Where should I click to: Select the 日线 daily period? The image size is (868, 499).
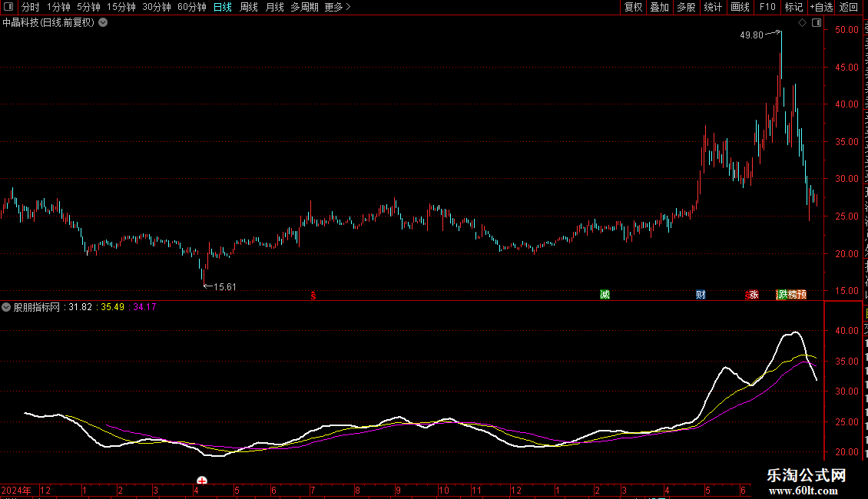coord(223,7)
